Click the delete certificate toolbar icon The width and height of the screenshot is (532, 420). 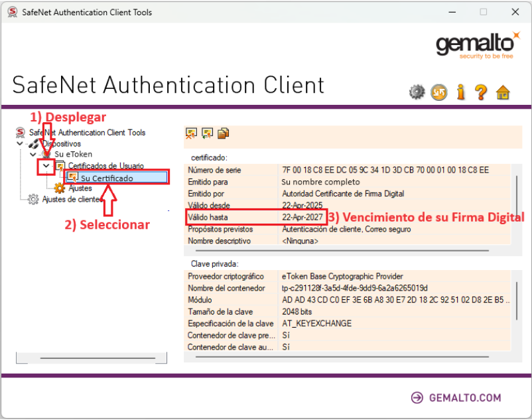(192, 133)
